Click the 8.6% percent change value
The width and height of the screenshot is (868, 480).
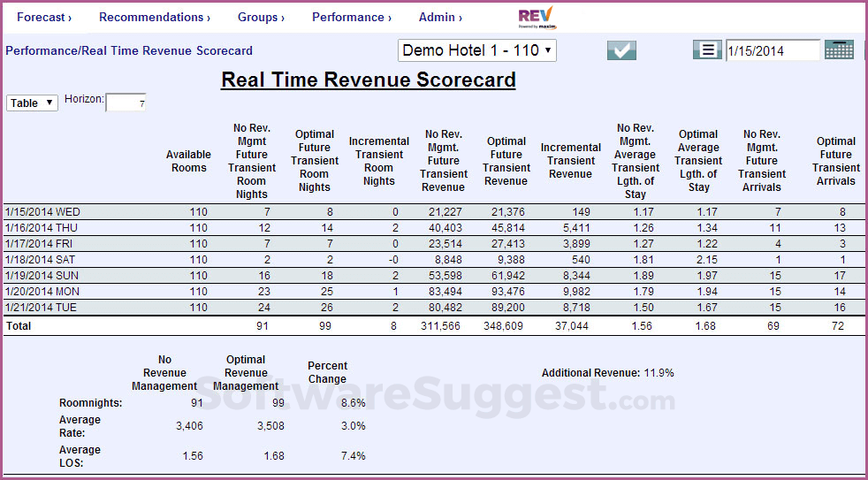(354, 403)
